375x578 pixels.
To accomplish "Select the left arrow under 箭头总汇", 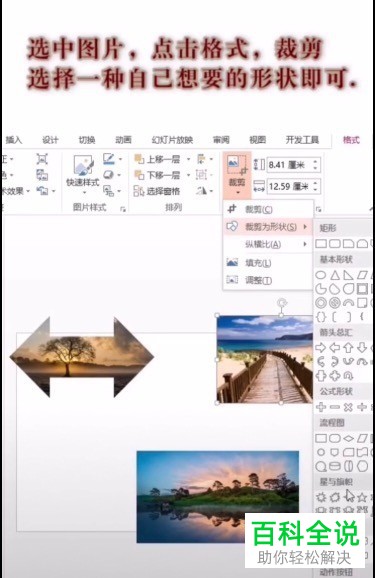I will point(335,348).
